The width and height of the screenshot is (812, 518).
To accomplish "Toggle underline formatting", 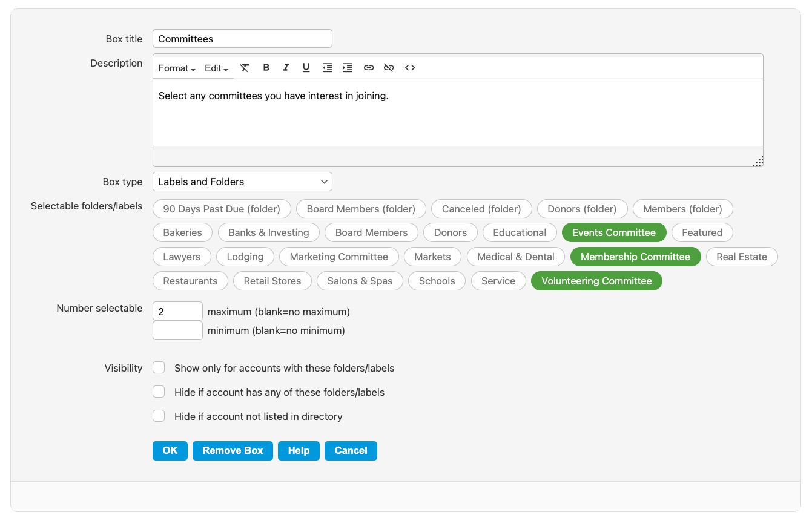I will [306, 68].
